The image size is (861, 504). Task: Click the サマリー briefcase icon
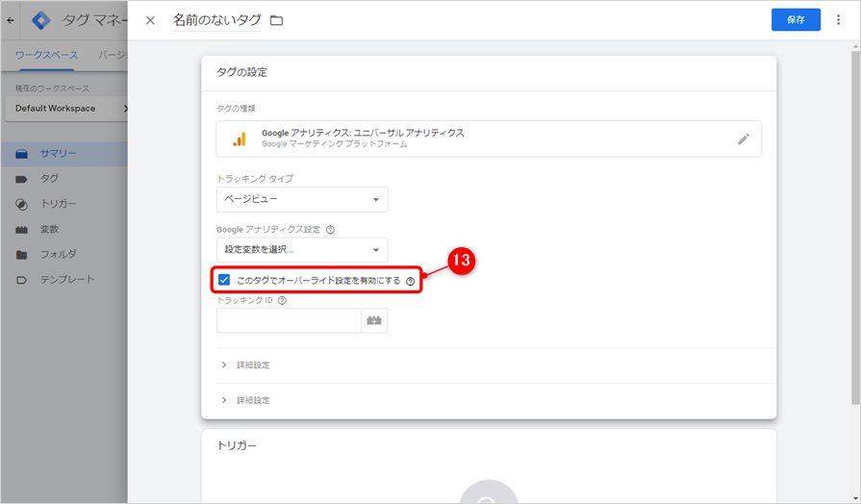coord(21,154)
